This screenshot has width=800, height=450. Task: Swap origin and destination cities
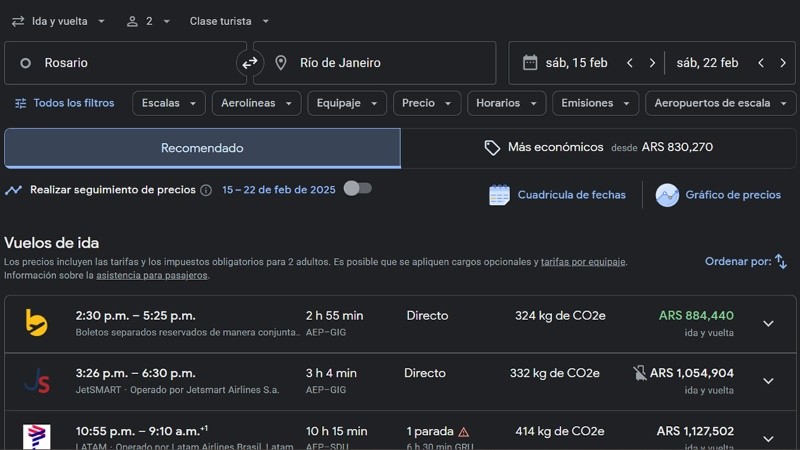249,63
